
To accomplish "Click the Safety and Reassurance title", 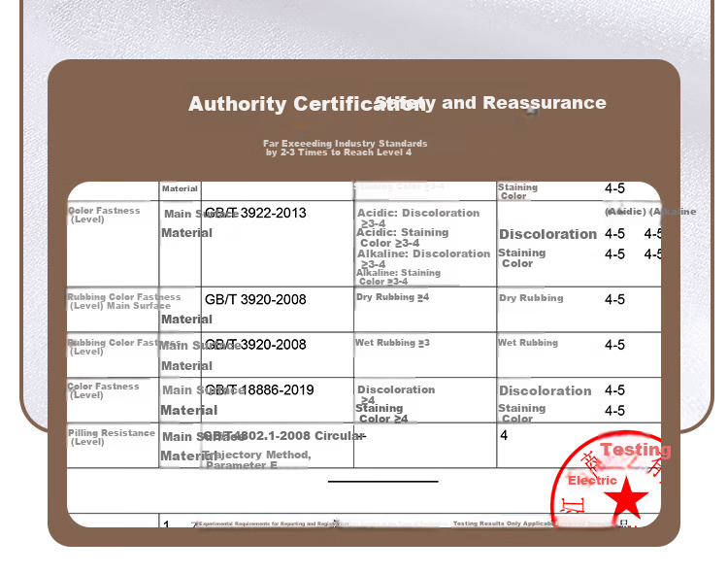I will [490, 103].
